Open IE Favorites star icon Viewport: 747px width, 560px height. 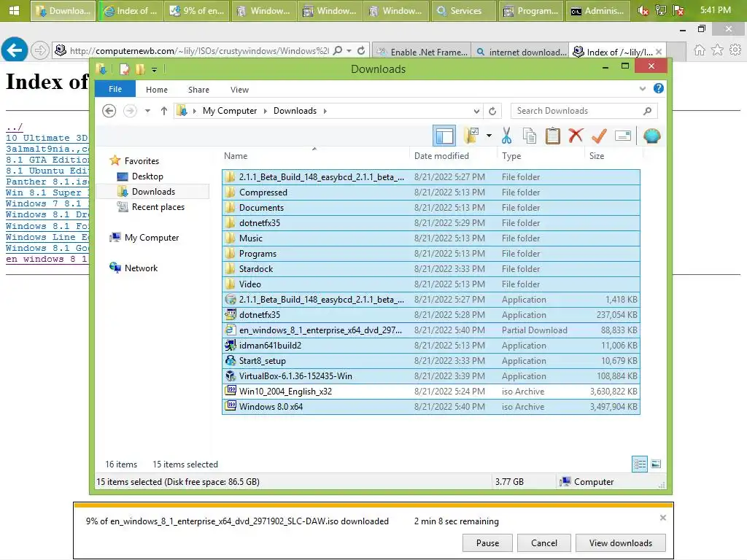coord(718,50)
